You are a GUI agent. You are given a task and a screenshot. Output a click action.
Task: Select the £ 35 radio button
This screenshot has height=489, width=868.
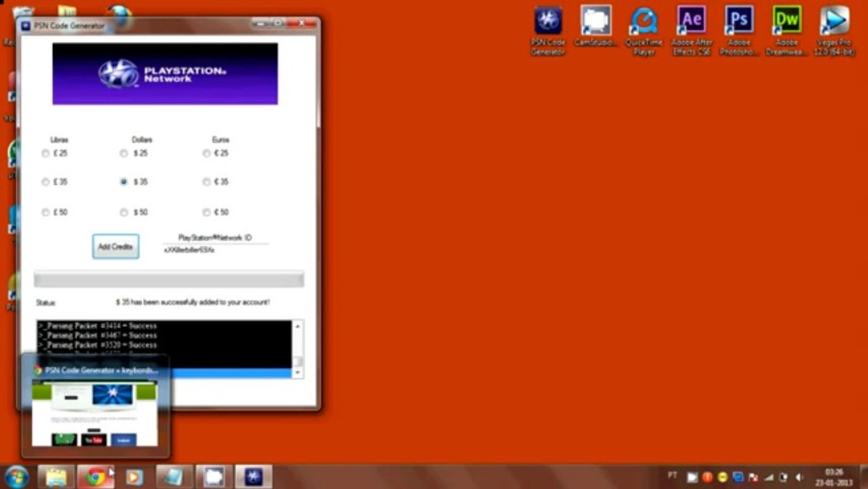(x=45, y=182)
